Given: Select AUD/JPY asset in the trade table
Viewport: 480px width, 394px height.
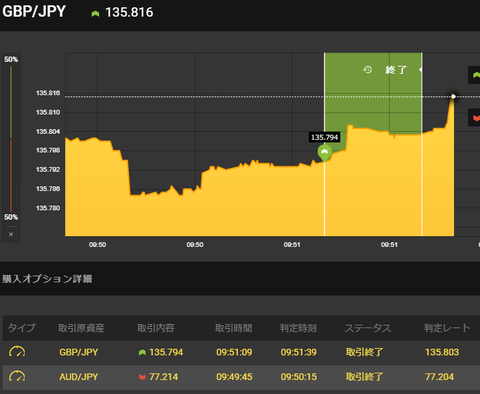Looking at the screenshot, I should (x=79, y=377).
